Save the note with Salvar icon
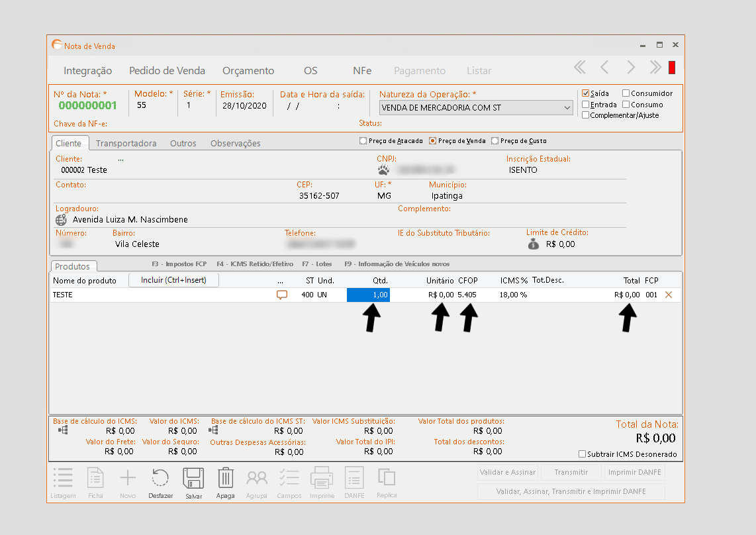 click(193, 477)
